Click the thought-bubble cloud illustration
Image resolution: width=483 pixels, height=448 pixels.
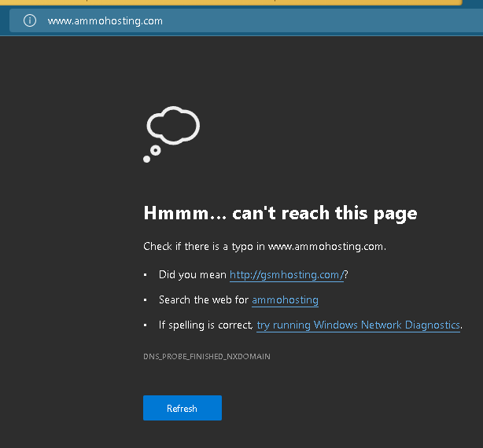[x=171, y=134]
